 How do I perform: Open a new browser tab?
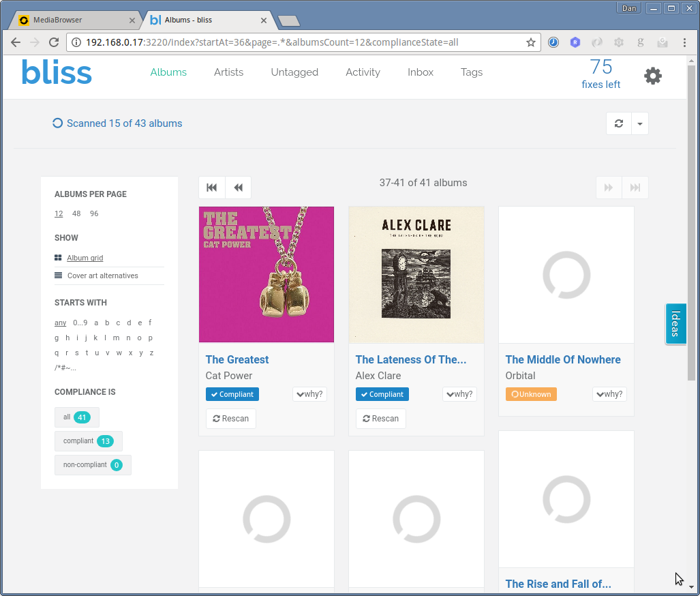[x=289, y=20]
